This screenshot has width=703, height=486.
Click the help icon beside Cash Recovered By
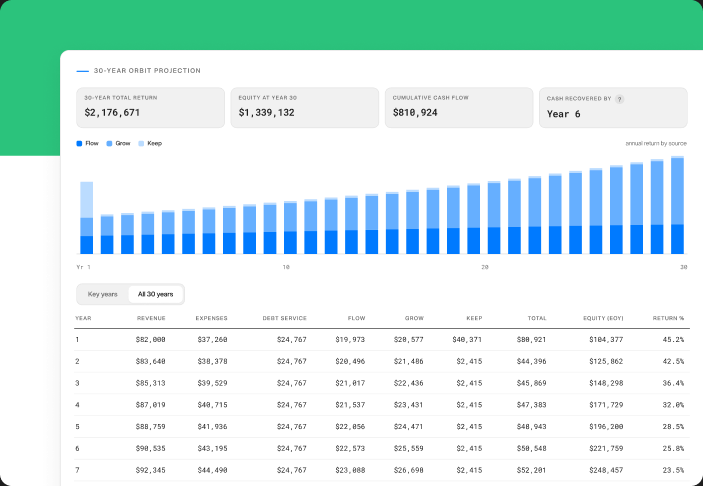(619, 99)
